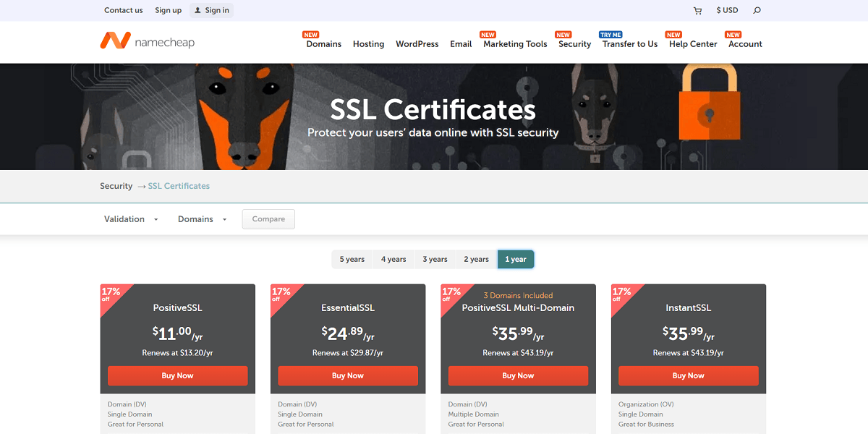
Task: Expand the Domains filter dropdown
Action: tap(203, 219)
